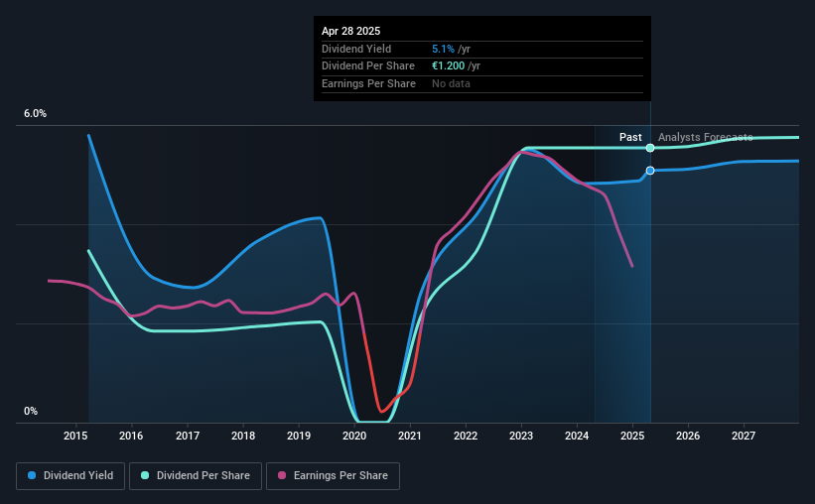815x504 pixels.
Task: Click the Analysts Forecasts label
Action: pos(706,137)
